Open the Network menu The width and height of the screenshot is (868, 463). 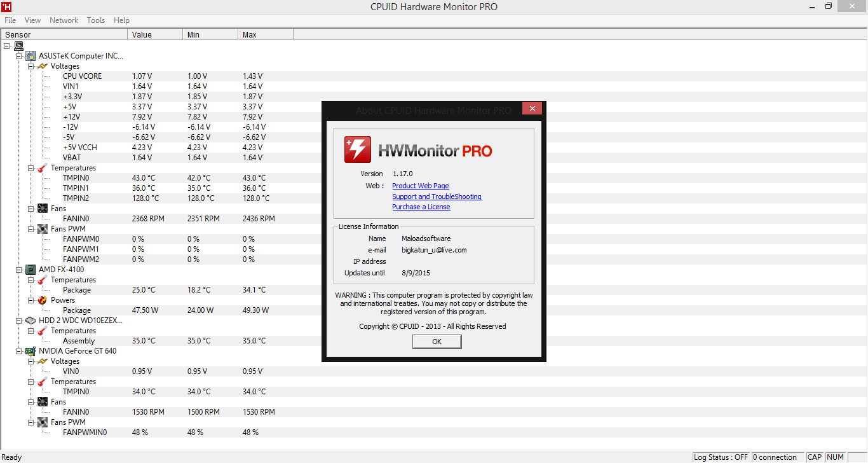coord(64,20)
